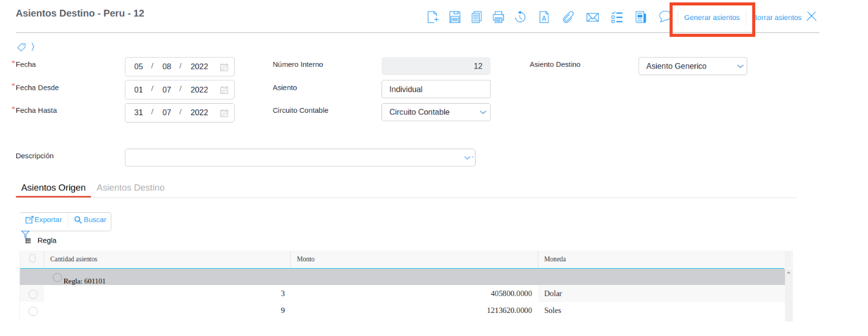
Task: Open history with the clock arrow icon
Action: click(x=520, y=17)
